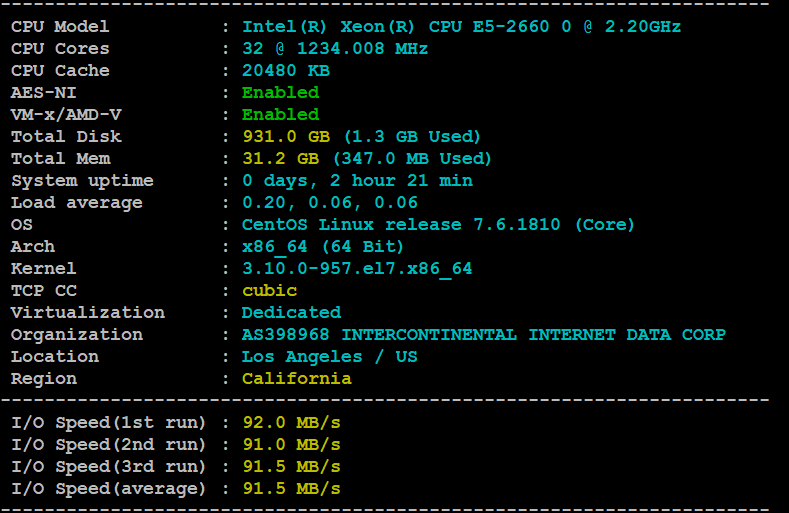Click the CPU Model value text
Screen dimensions: 789x513
click(x=475, y=27)
